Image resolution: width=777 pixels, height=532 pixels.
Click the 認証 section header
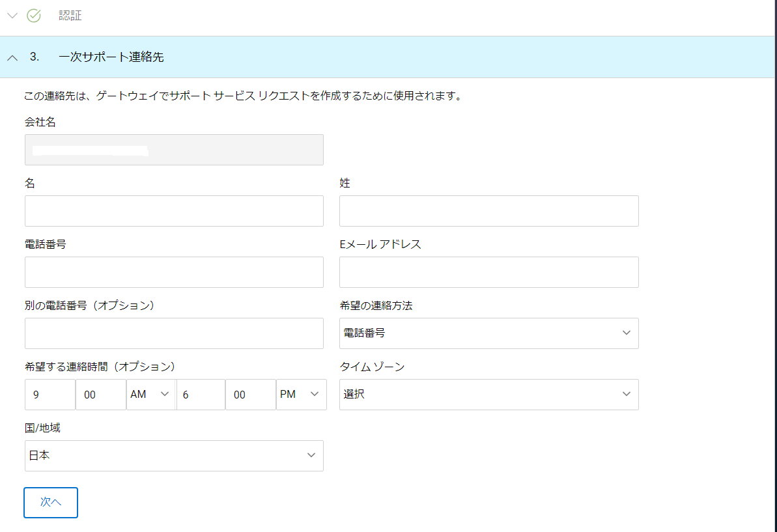[x=70, y=15]
